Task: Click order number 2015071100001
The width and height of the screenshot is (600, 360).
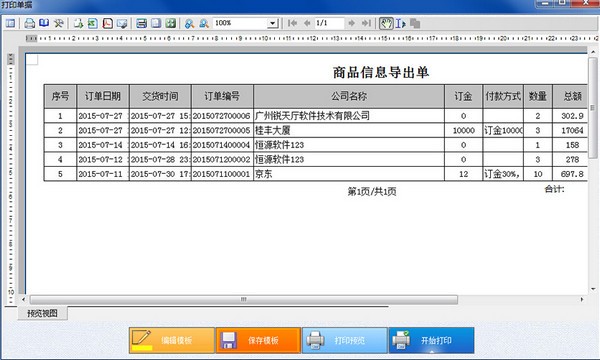Action: tap(221, 174)
